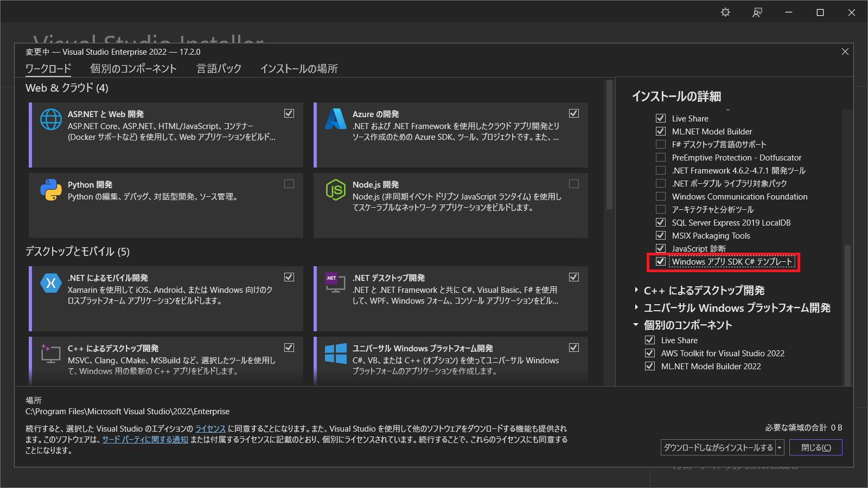Check PreEmptive Protection - Dotfuscator option
Screen dimensions: 868x488
click(661, 157)
